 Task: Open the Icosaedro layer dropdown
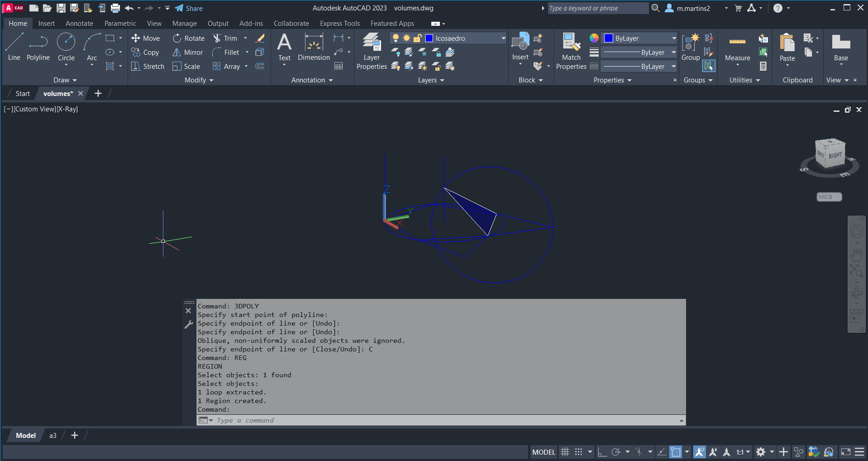pos(503,38)
